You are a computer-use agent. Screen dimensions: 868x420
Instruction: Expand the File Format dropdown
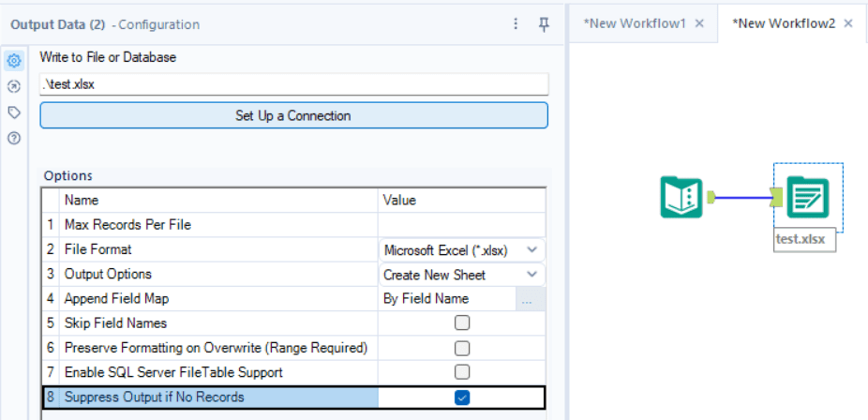(x=532, y=250)
